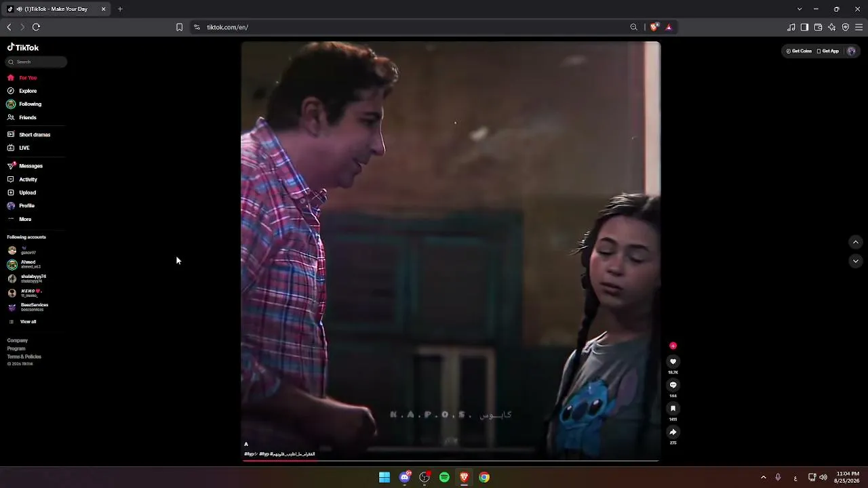Open the MEMO following account

24,293
